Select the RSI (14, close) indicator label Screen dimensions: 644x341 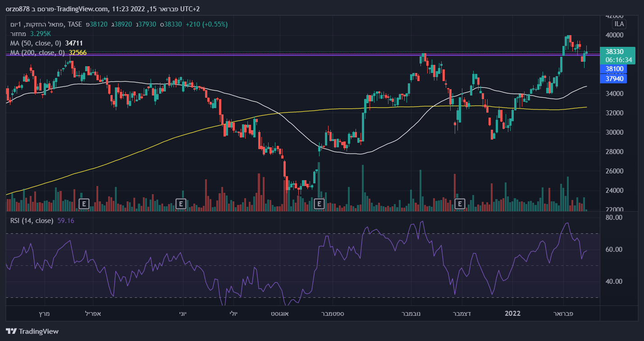[x=32, y=221]
